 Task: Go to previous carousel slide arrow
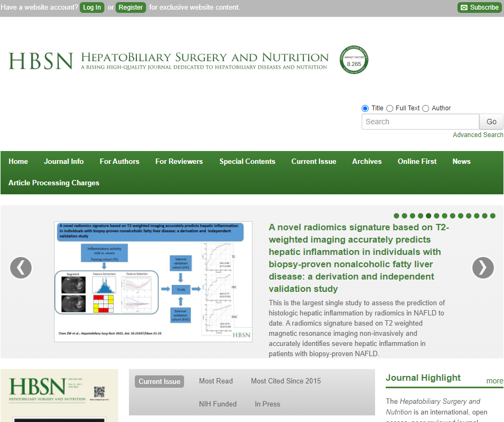pyautogui.click(x=21, y=268)
